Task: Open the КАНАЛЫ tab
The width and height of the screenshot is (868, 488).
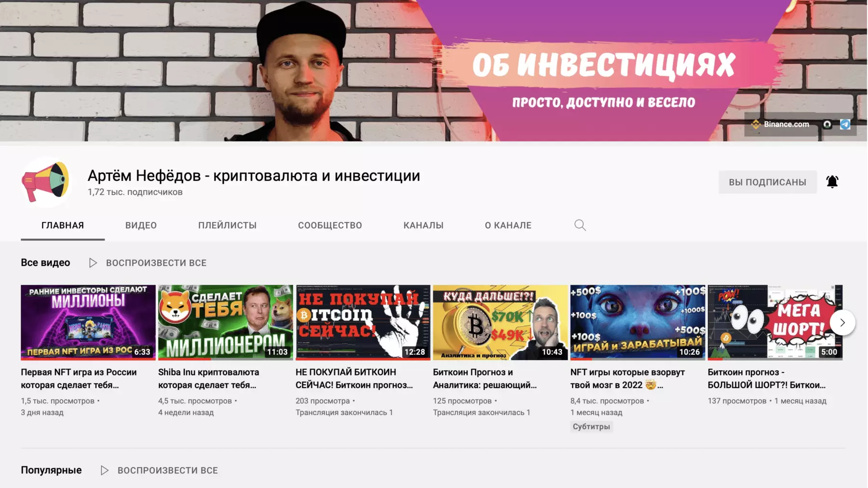Action: pos(423,225)
